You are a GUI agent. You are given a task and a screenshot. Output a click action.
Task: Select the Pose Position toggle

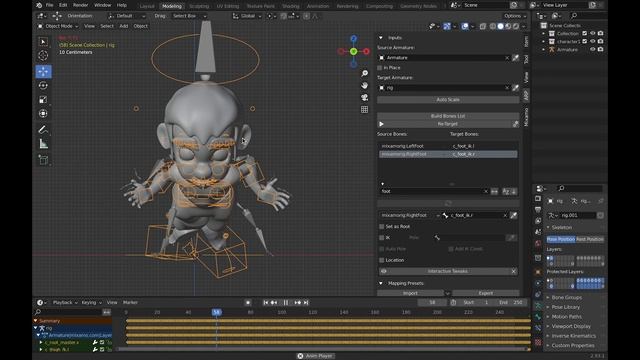coord(560,239)
